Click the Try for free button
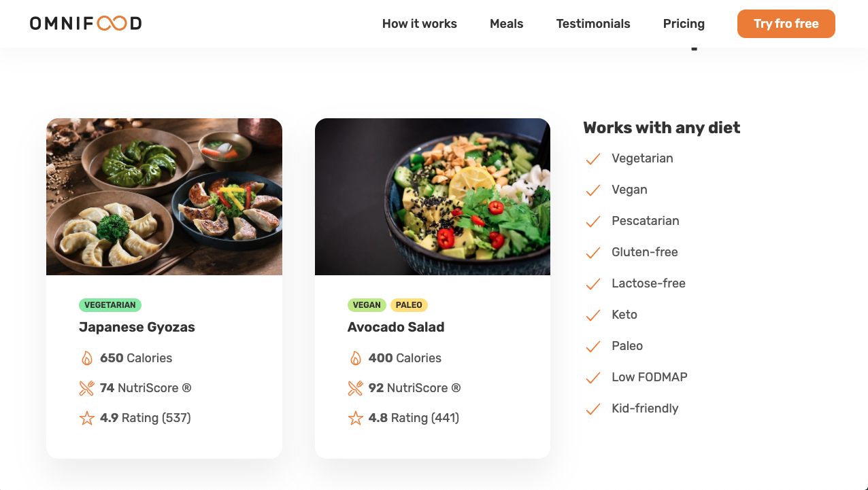868x490 pixels. tap(786, 23)
